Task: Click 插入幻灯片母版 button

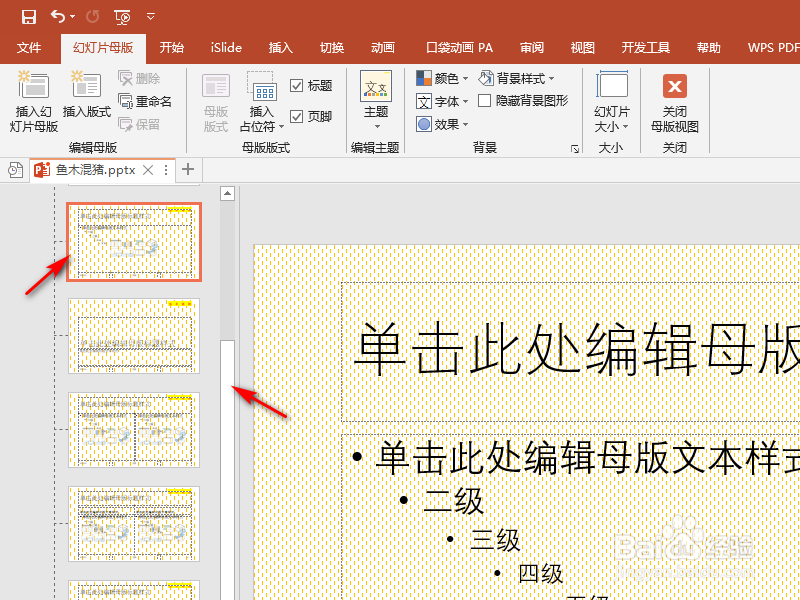Action: point(34,102)
